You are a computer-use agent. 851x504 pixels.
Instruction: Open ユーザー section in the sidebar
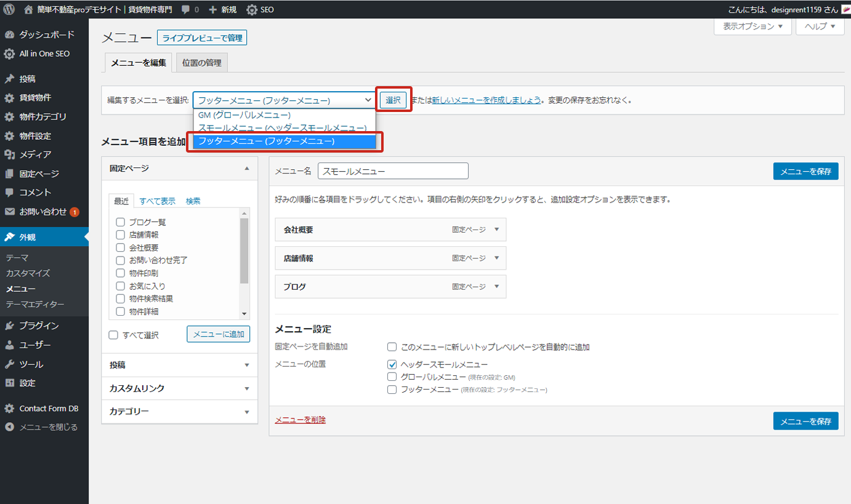(x=35, y=345)
